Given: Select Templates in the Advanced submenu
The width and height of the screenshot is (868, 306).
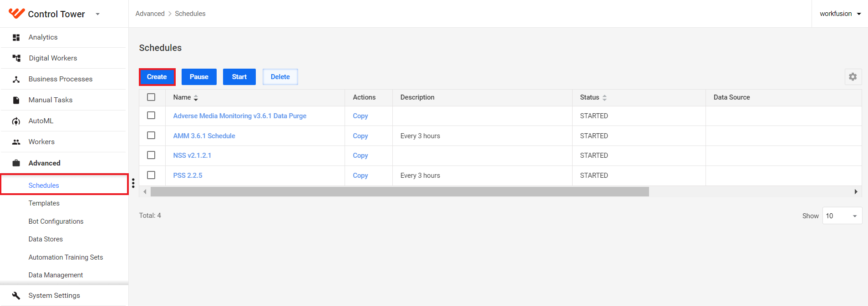Looking at the screenshot, I should tap(44, 203).
